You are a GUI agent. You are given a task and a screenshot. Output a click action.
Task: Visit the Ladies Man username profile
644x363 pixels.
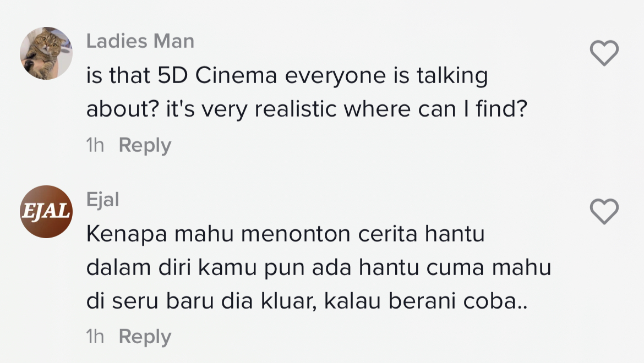[x=140, y=41]
